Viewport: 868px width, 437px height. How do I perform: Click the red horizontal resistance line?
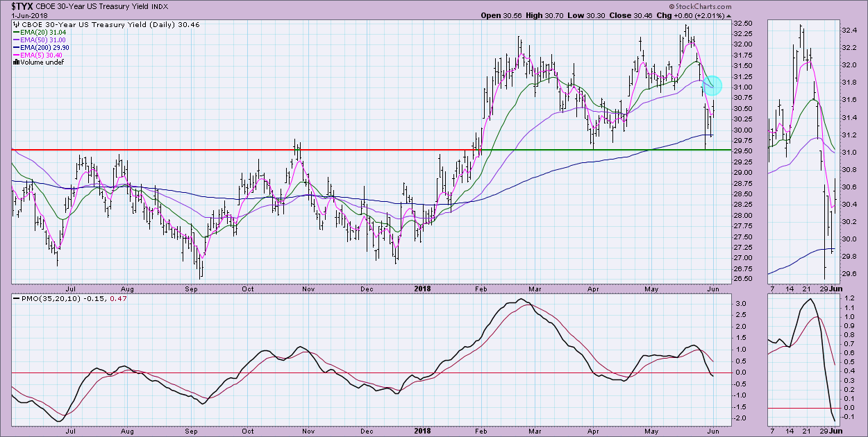[208, 150]
